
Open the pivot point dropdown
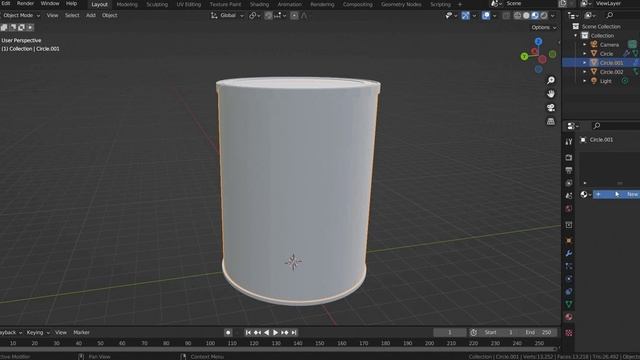tap(255, 16)
